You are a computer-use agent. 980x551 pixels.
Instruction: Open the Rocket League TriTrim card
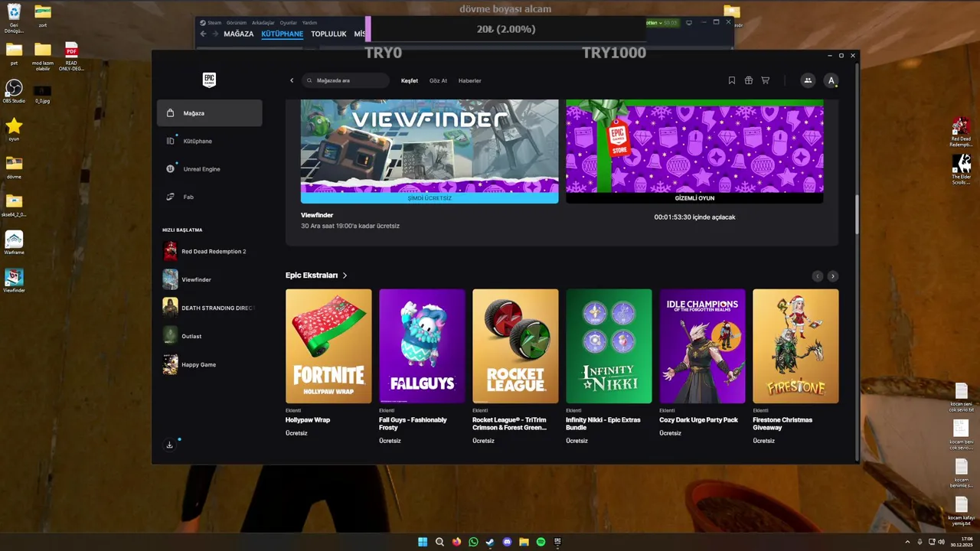coord(515,346)
